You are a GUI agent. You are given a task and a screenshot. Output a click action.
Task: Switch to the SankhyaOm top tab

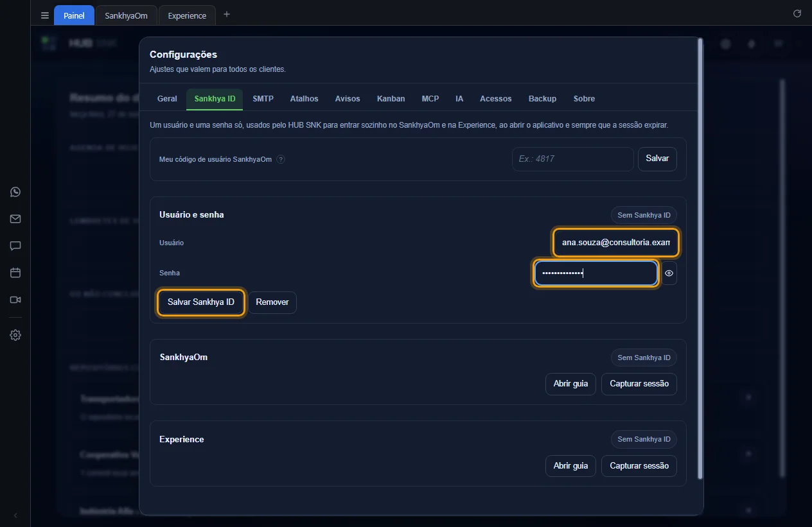tap(127, 15)
